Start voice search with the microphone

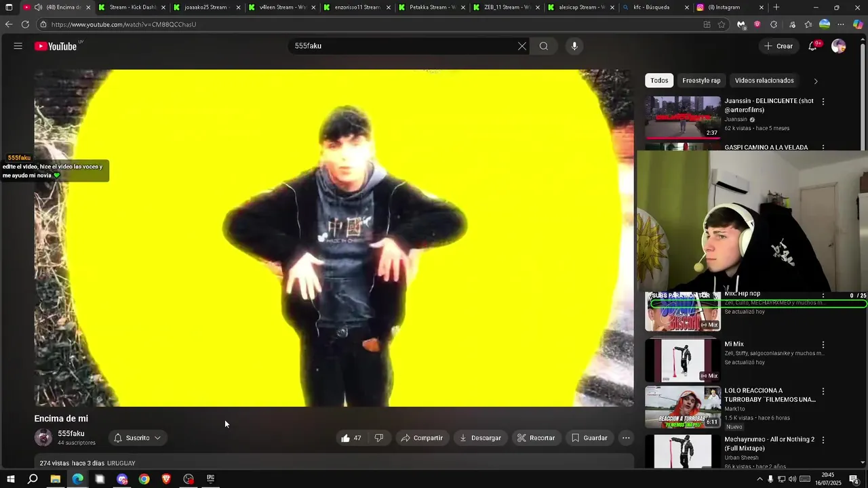[x=574, y=46]
